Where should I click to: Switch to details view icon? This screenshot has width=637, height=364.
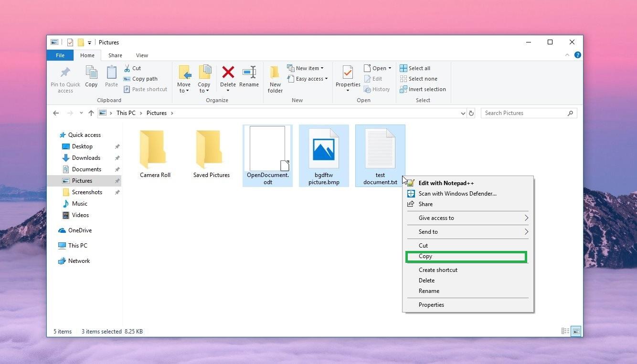[565, 331]
